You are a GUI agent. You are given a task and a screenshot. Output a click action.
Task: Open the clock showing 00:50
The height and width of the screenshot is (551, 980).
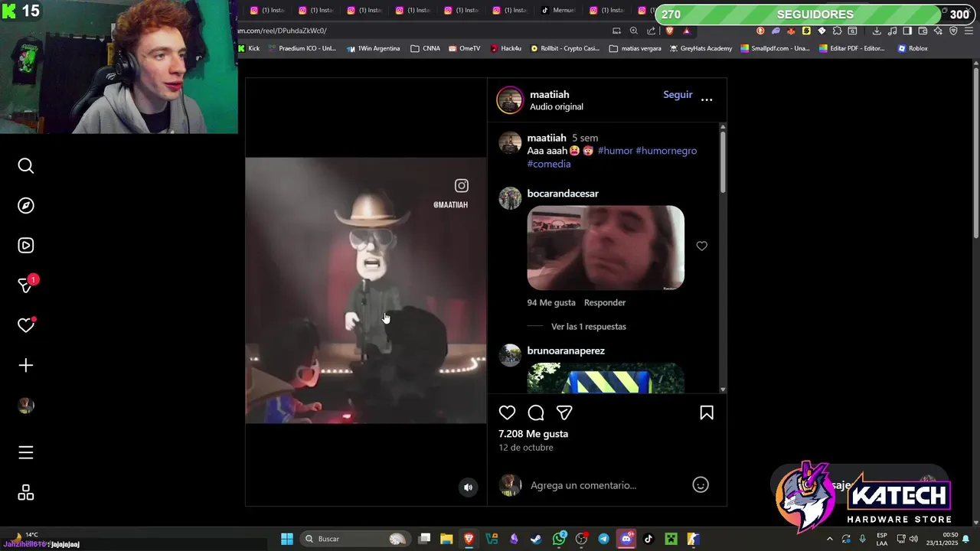click(x=941, y=539)
